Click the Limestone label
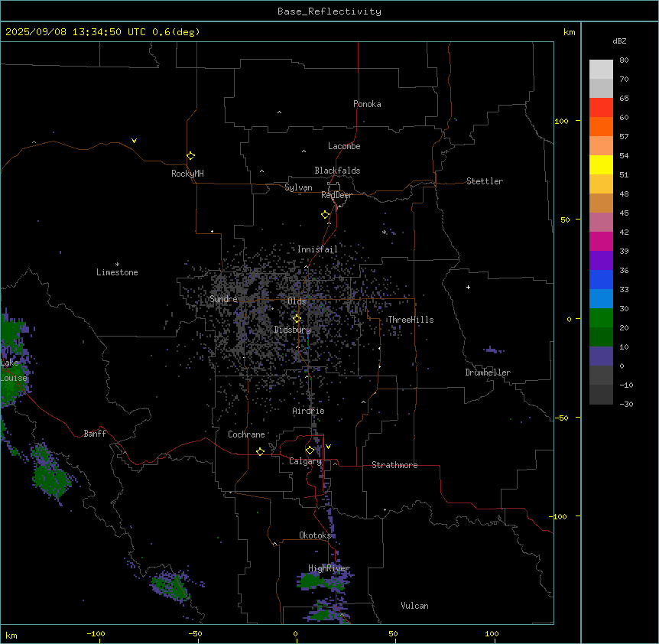Screen dimensions: 659x644 (x=117, y=272)
